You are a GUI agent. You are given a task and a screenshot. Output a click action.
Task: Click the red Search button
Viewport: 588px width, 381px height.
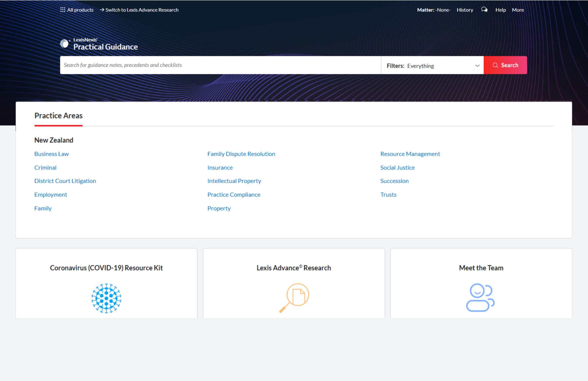[505, 65]
